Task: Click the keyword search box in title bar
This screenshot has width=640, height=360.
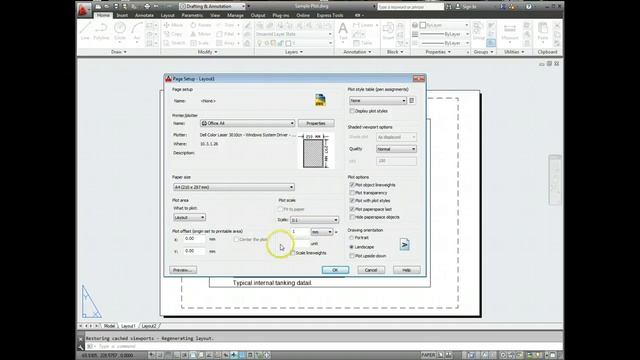Action: (x=410, y=7)
